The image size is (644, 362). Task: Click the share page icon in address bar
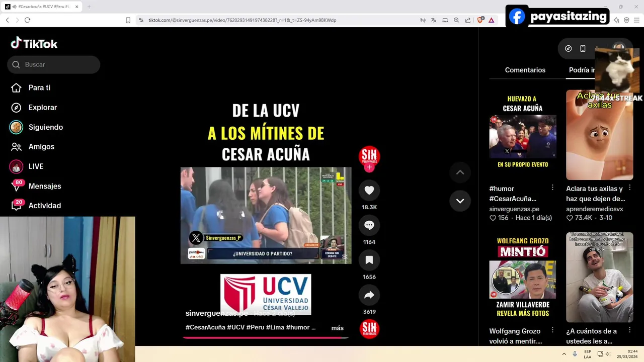(x=468, y=20)
